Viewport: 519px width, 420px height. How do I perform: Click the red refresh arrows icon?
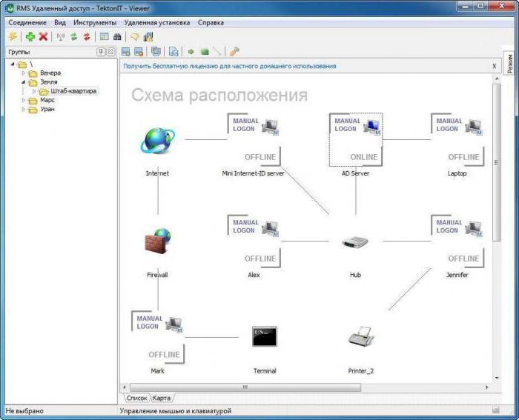(x=87, y=36)
